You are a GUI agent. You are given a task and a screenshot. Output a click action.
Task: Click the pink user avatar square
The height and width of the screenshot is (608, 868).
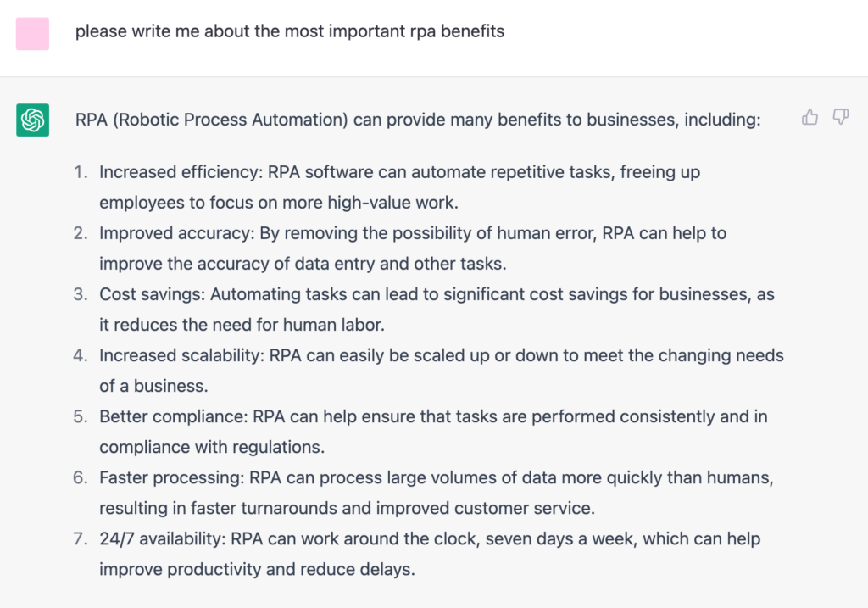[32, 33]
